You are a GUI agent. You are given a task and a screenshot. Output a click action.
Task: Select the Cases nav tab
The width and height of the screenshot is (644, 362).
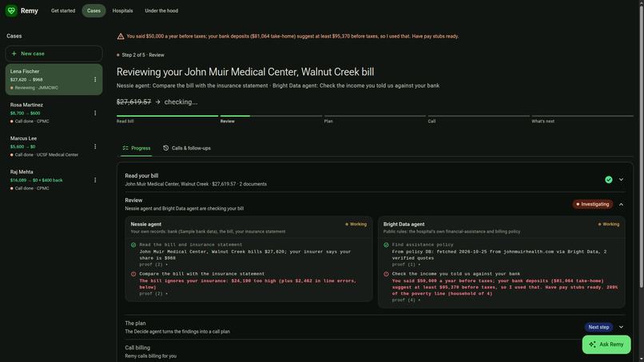[x=93, y=10]
